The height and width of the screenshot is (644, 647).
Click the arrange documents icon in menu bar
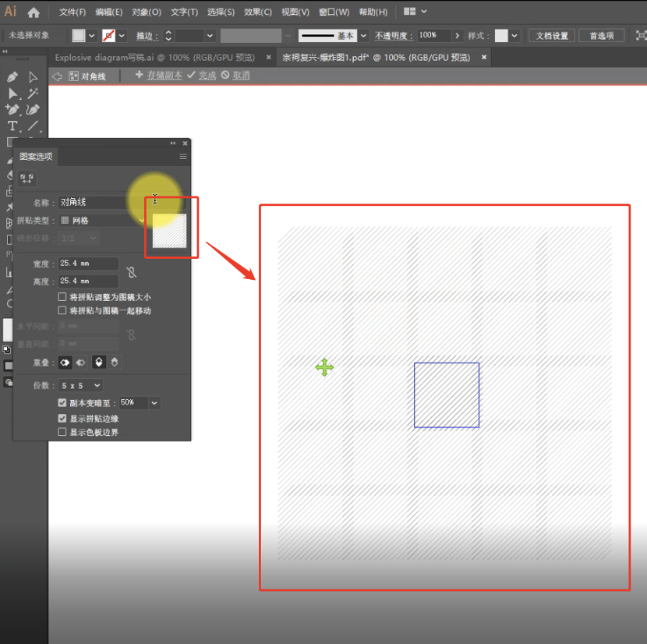[x=409, y=12]
